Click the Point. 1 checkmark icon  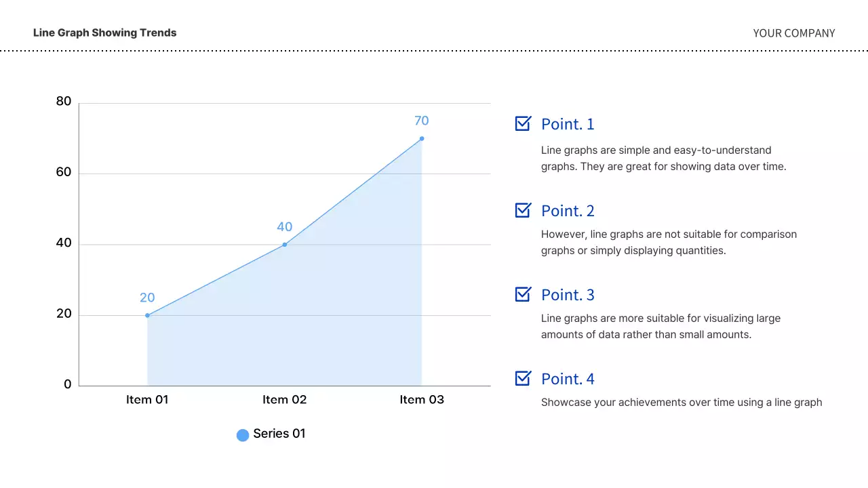(523, 123)
